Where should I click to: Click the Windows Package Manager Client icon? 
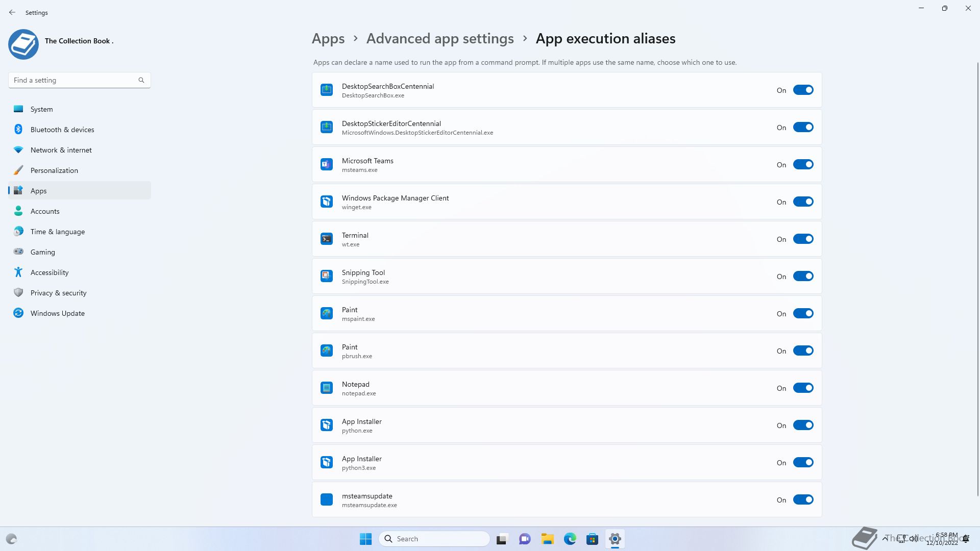(327, 202)
